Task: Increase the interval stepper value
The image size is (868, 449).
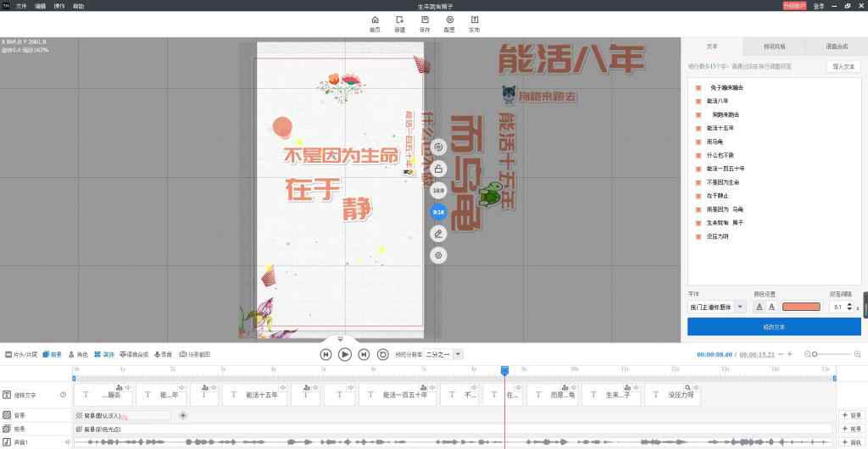Action: pos(850,304)
